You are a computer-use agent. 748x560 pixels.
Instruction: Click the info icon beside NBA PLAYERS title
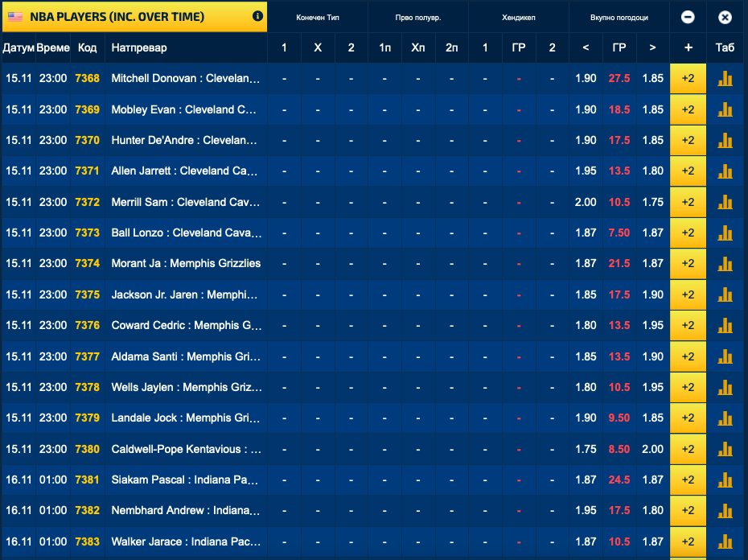coord(257,16)
